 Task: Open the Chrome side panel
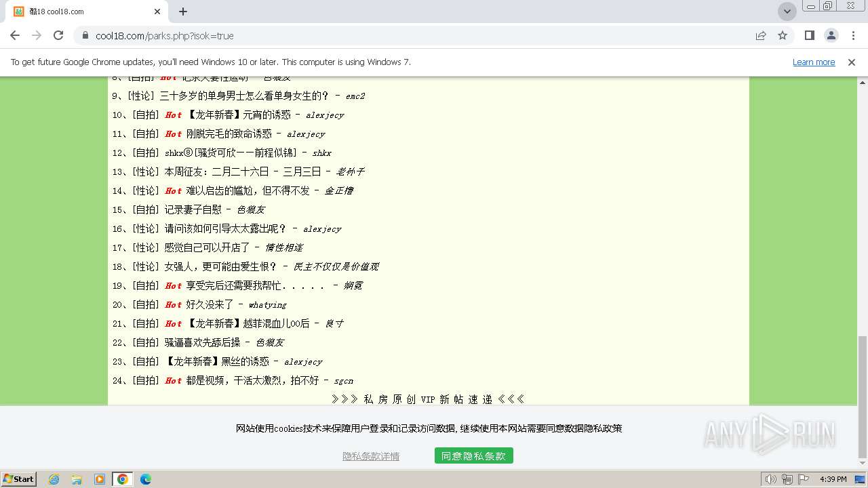(x=810, y=35)
